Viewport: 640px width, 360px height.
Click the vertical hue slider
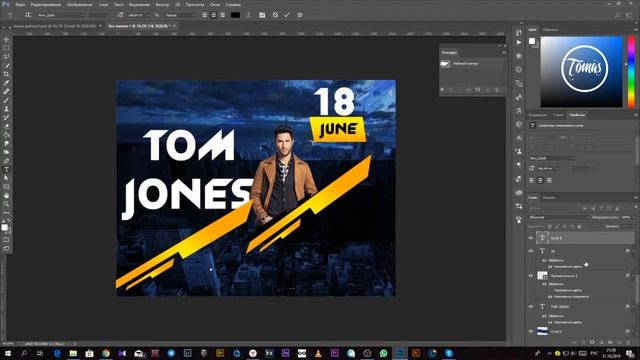(x=631, y=72)
